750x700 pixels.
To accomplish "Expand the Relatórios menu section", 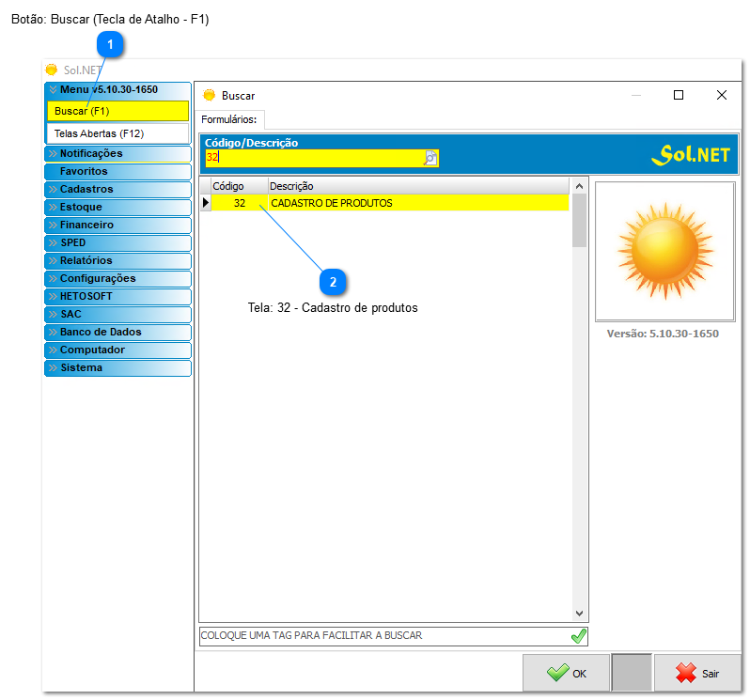I will point(117,260).
